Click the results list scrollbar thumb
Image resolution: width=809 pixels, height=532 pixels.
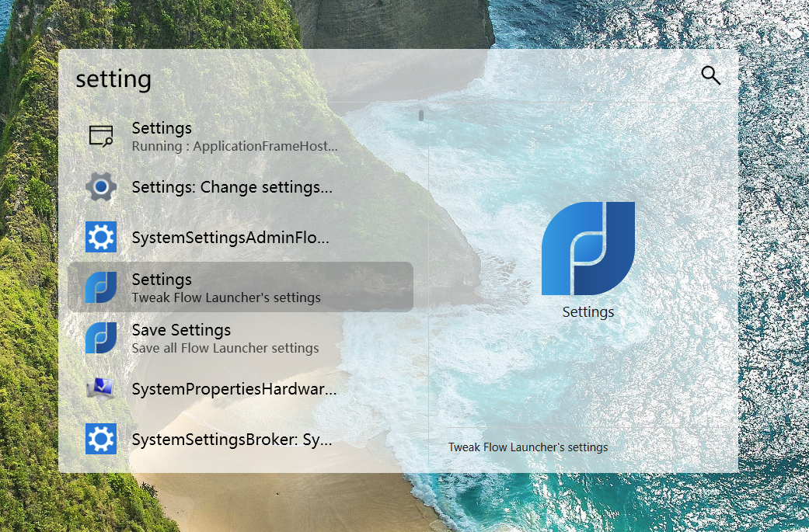click(421, 116)
